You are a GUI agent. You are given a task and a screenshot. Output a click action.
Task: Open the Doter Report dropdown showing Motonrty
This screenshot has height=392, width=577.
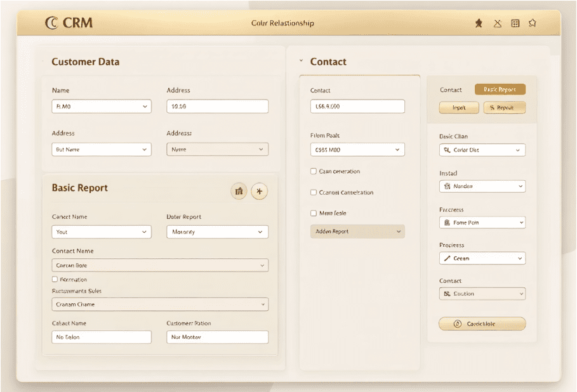[x=217, y=232]
